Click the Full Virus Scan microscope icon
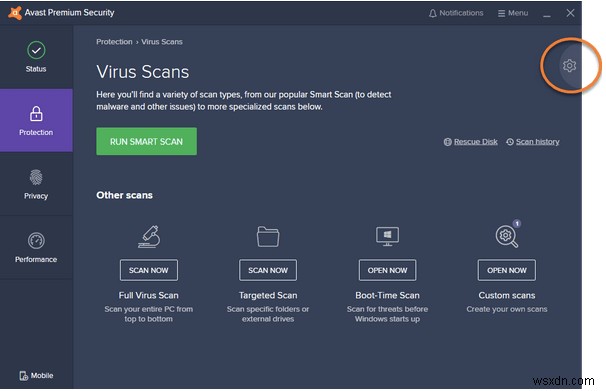This screenshot has width=606, height=391. coord(149,236)
